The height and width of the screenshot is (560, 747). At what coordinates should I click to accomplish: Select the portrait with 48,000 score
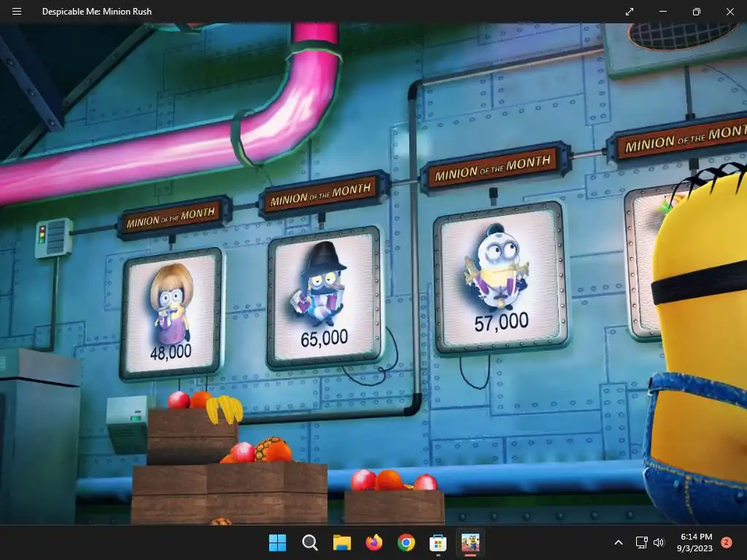coord(171,314)
